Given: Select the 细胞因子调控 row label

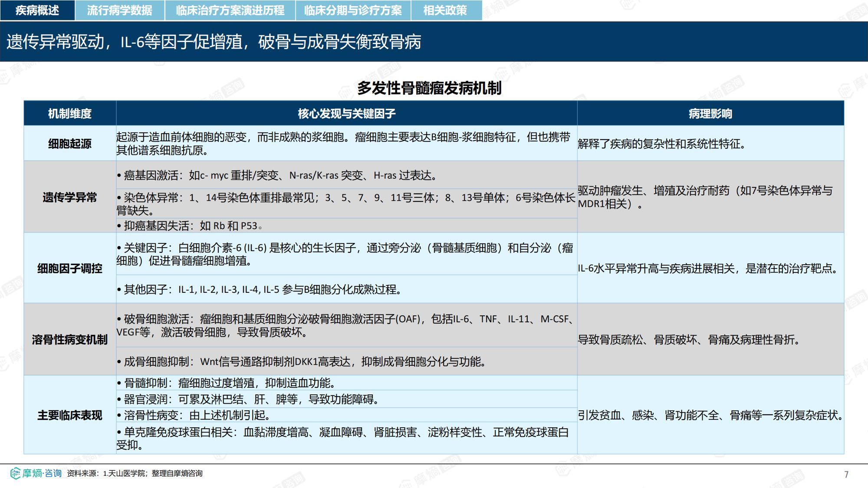Looking at the screenshot, I should pos(70,269).
